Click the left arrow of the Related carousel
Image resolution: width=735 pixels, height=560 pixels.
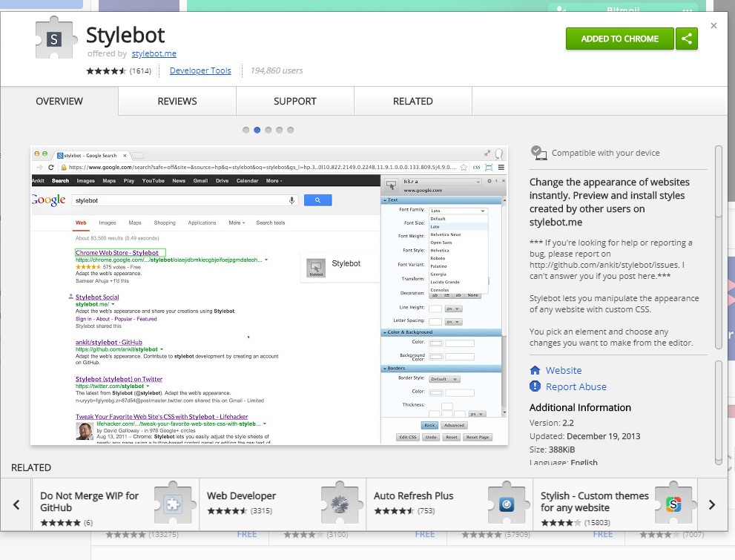click(15, 504)
